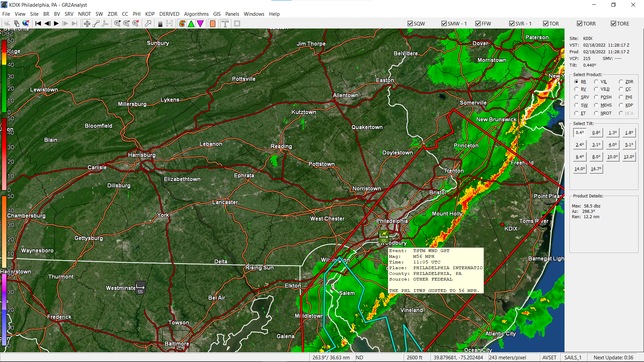Image resolution: width=644 pixels, height=362 pixels.
Task: Open the Windows menu
Action: 254,14
